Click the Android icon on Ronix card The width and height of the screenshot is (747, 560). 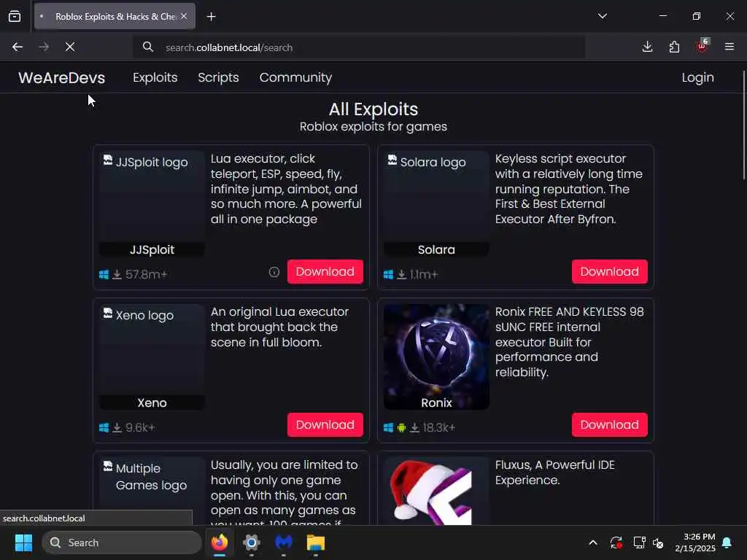(x=402, y=428)
